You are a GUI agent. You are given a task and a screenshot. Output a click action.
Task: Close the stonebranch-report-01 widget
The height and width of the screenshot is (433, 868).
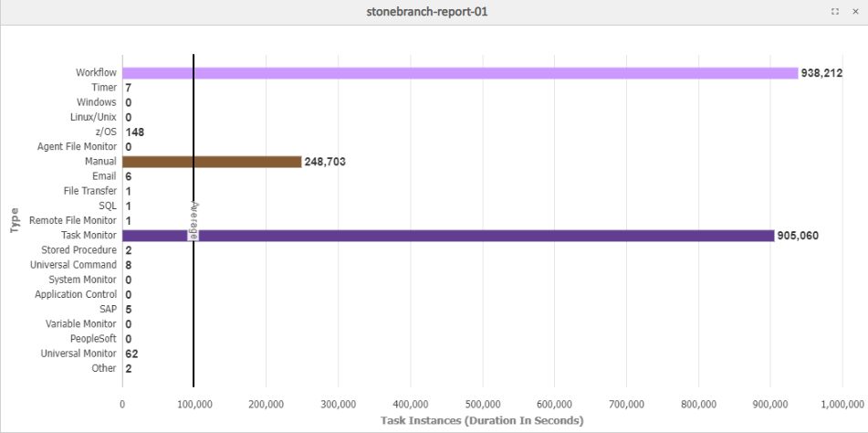pos(853,12)
